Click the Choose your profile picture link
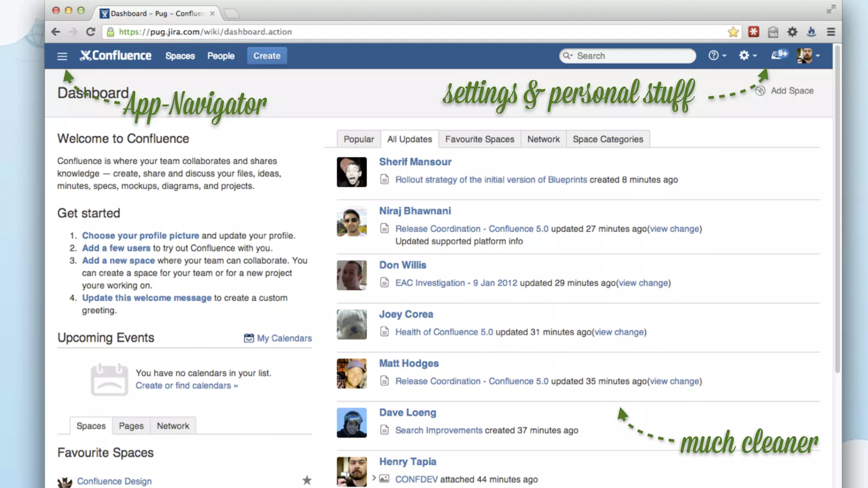Image resolution: width=868 pixels, height=488 pixels. (140, 236)
